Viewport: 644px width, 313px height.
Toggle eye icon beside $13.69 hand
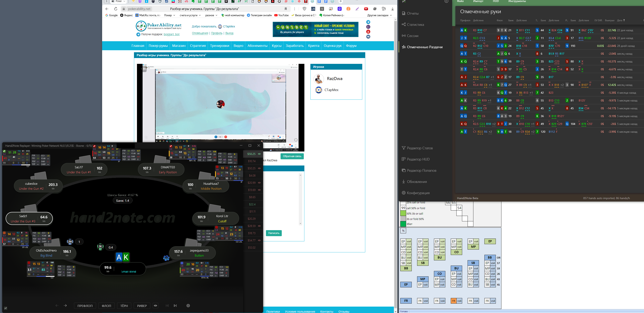260,190
